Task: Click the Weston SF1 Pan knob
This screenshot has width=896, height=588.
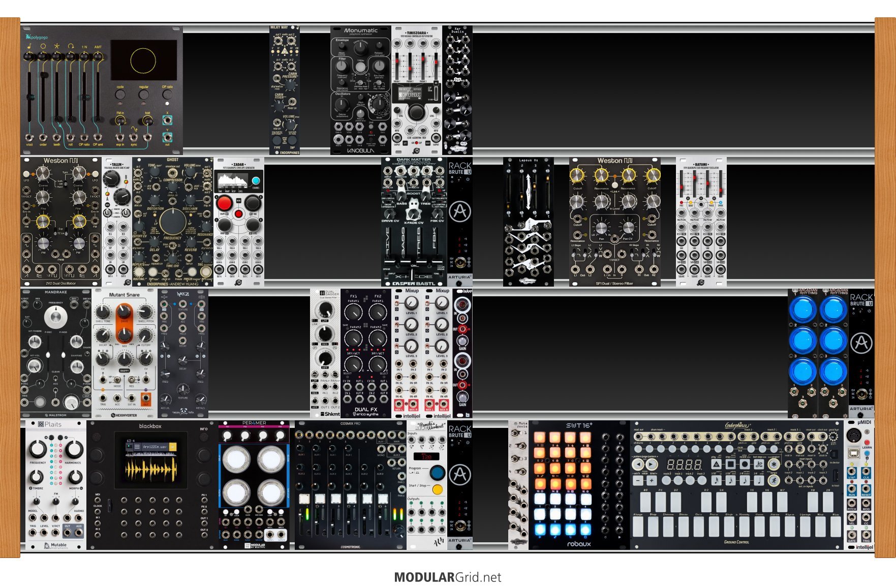Action: point(601,227)
